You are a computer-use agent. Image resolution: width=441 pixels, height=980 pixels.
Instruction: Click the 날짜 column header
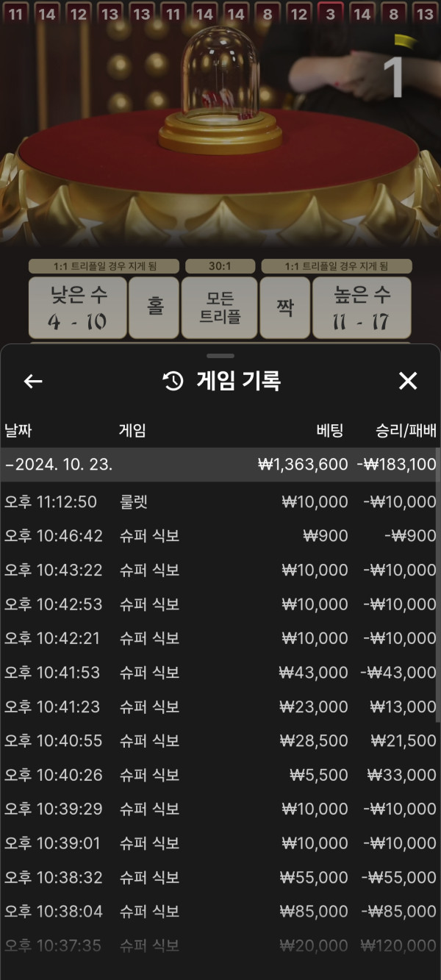[18, 431]
